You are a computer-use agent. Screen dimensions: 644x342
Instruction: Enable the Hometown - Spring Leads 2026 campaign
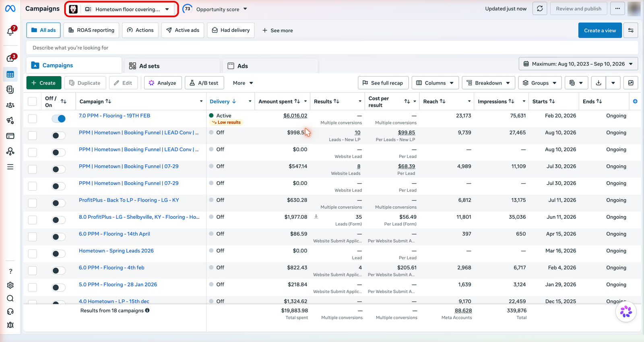[x=58, y=254]
